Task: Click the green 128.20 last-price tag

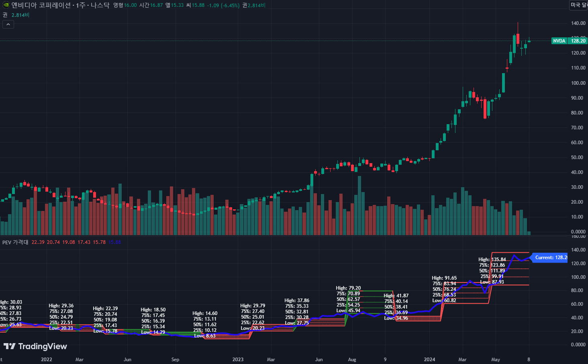Action: [x=578, y=41]
